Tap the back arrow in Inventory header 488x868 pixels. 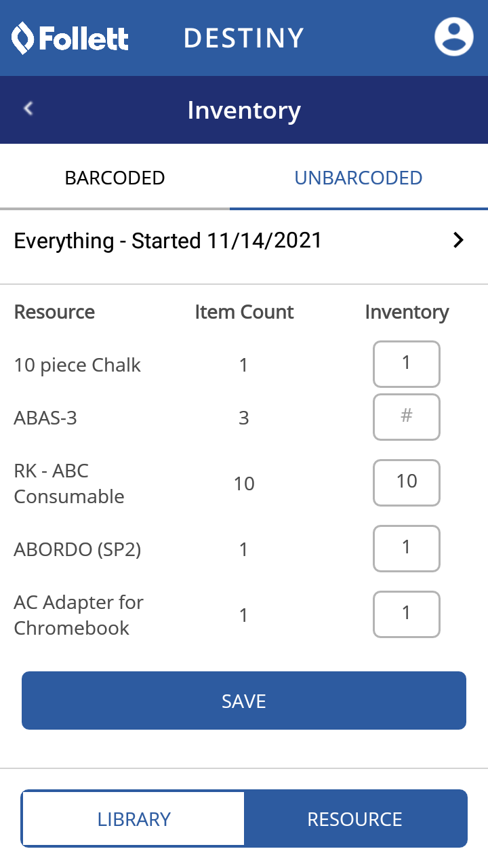click(28, 108)
